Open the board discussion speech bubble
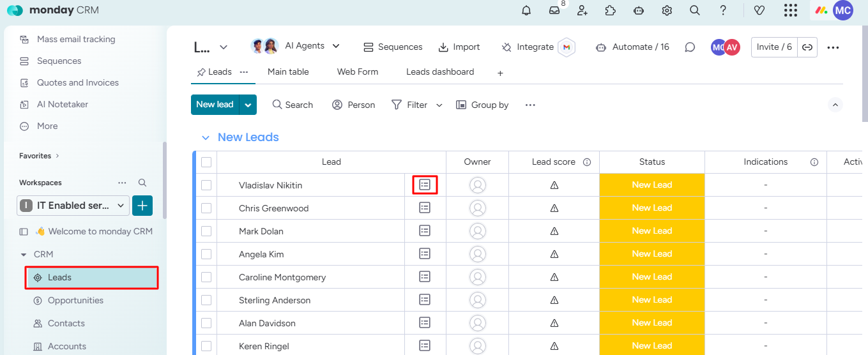868x355 pixels. [690, 47]
